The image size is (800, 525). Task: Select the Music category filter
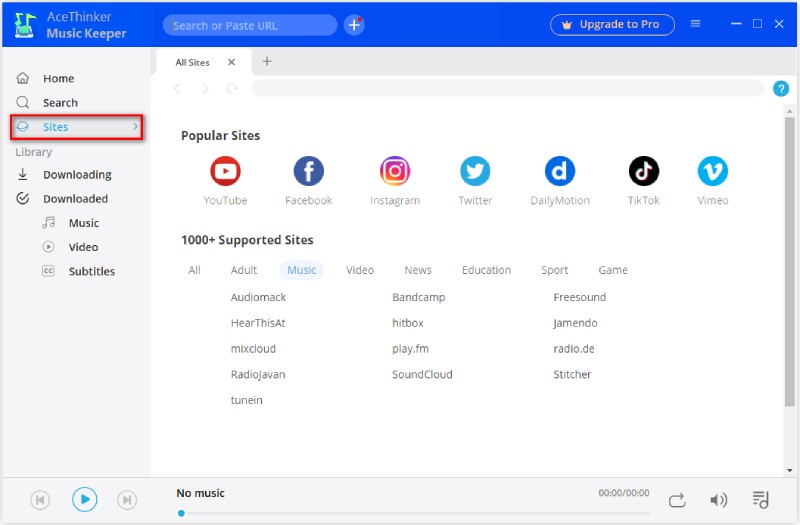[302, 270]
